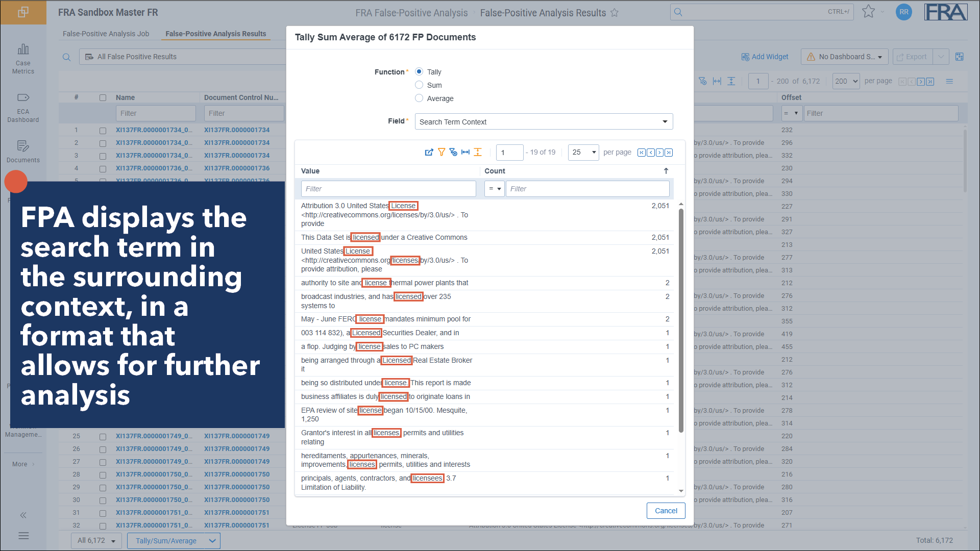Go to first page in tally dialog
The width and height of the screenshot is (980, 551).
click(642, 153)
